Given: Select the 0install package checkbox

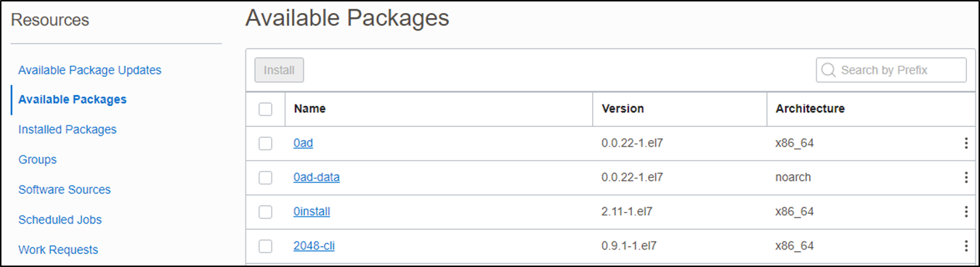Looking at the screenshot, I should pyautogui.click(x=265, y=212).
